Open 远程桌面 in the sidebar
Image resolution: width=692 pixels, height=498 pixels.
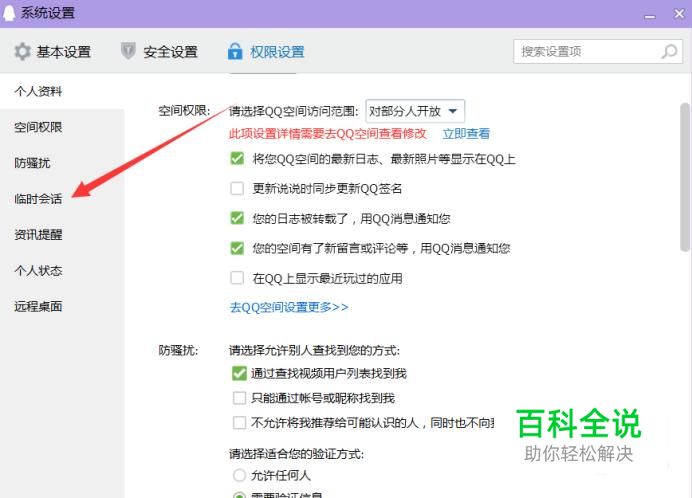[38, 306]
